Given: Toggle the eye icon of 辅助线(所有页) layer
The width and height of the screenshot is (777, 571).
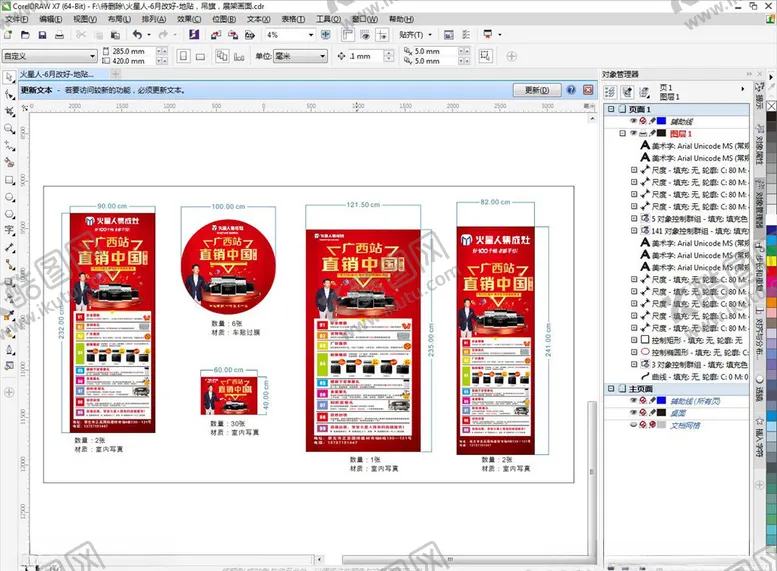Looking at the screenshot, I should pyautogui.click(x=633, y=400).
